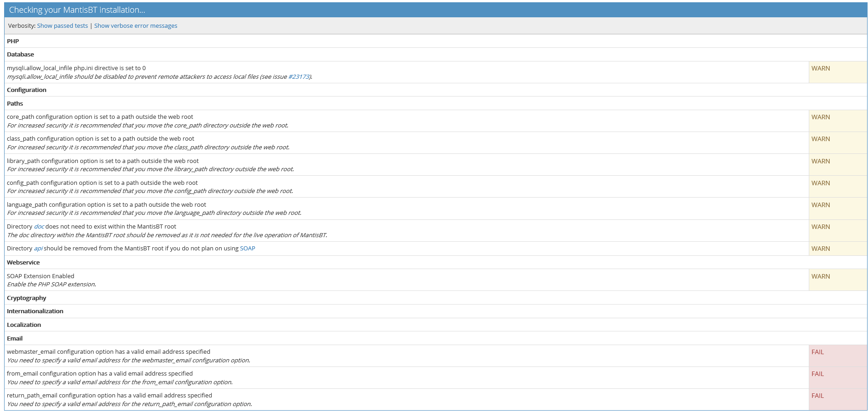Click the FAIL status for webmaster_email
868x412 pixels.
pos(817,352)
